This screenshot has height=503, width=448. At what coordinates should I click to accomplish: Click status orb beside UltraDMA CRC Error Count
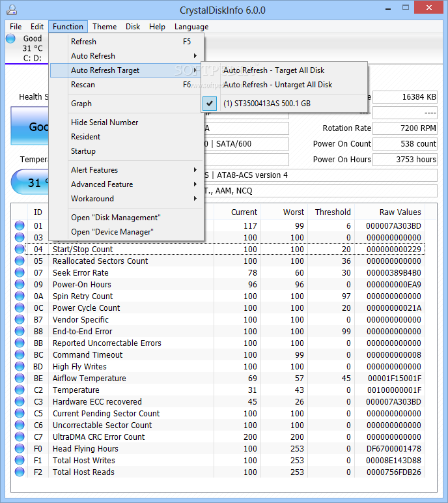(x=20, y=437)
